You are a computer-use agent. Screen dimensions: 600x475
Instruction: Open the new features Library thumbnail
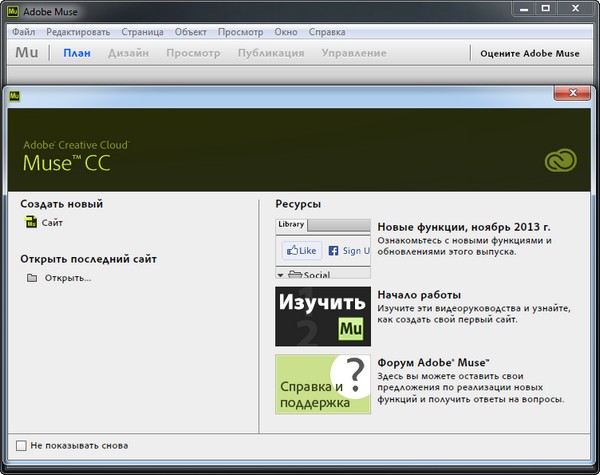point(322,248)
